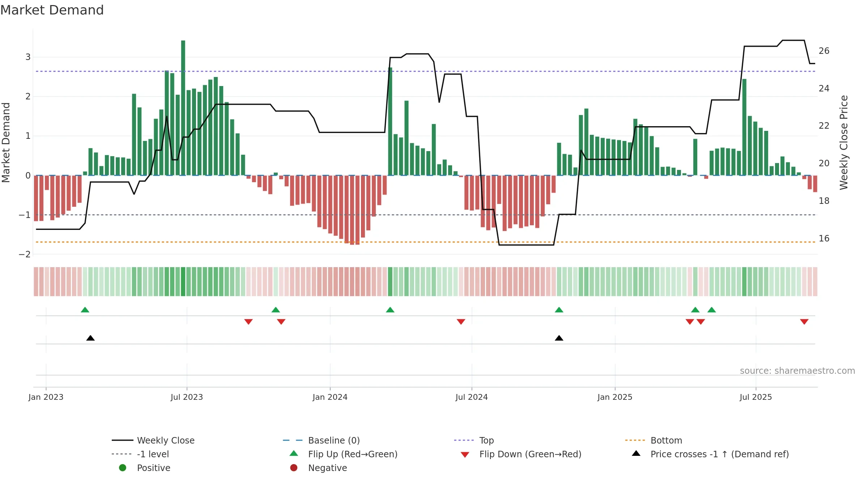The height and width of the screenshot is (488, 868).
Task: Click the Jul 2024 axis label
Action: pos(472,397)
